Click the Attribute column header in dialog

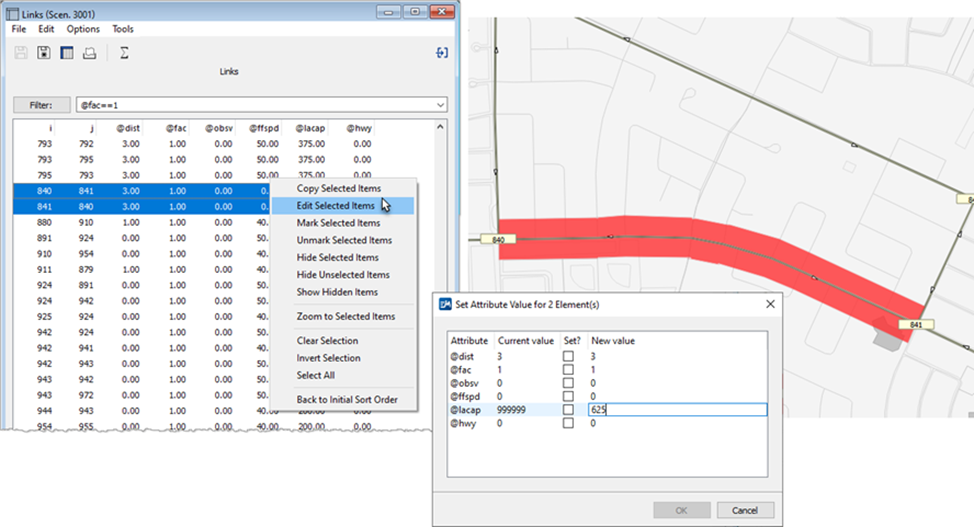click(469, 341)
